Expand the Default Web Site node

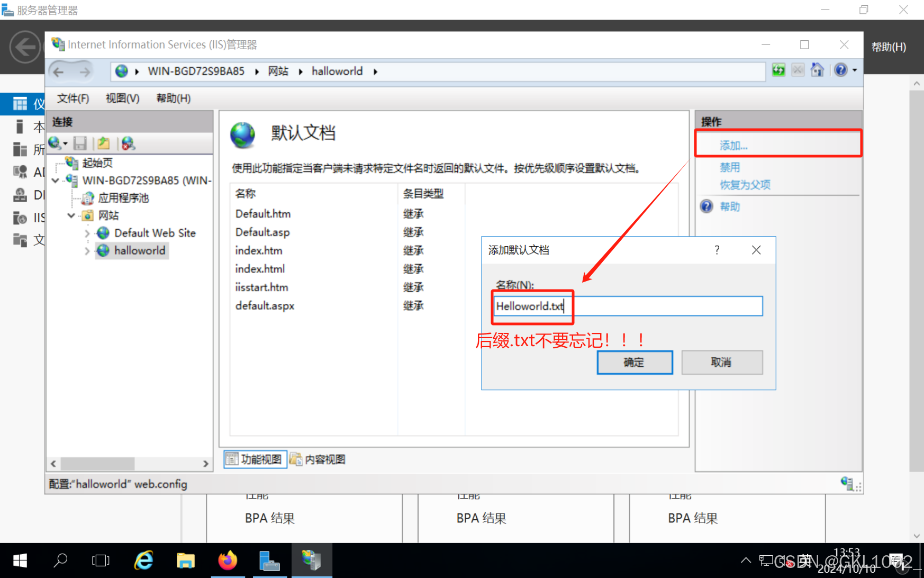[x=87, y=233]
